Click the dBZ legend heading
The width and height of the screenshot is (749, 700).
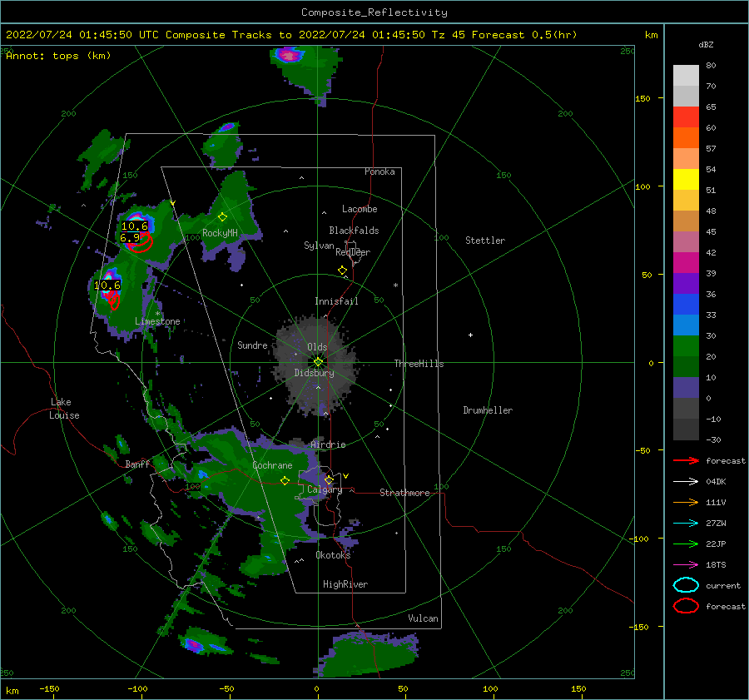tap(706, 45)
